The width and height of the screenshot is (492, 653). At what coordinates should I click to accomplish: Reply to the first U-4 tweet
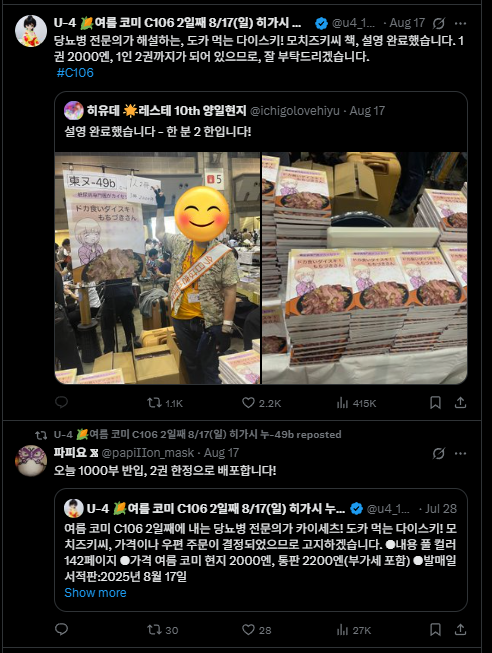click(61, 402)
